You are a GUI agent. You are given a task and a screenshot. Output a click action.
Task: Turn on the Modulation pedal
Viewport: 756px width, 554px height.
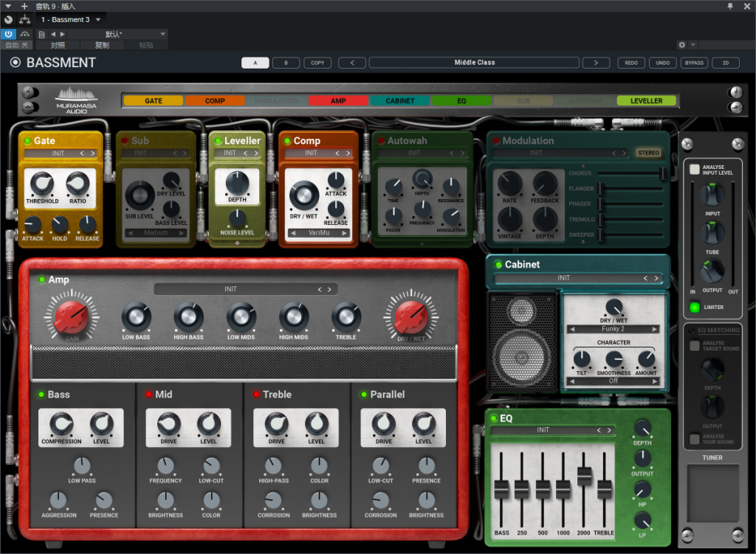(496, 141)
